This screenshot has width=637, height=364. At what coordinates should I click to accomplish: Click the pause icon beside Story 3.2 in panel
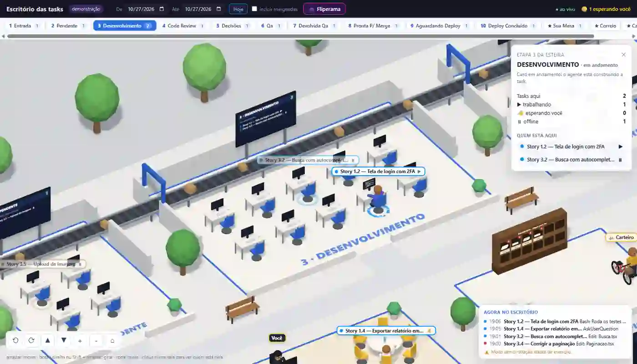(x=620, y=160)
